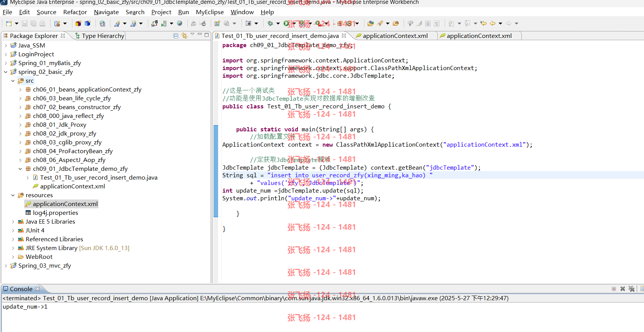644x332 pixels.
Task: Toggle Show Whitespace Characters pilcrow icon
Action: [x=437, y=23]
